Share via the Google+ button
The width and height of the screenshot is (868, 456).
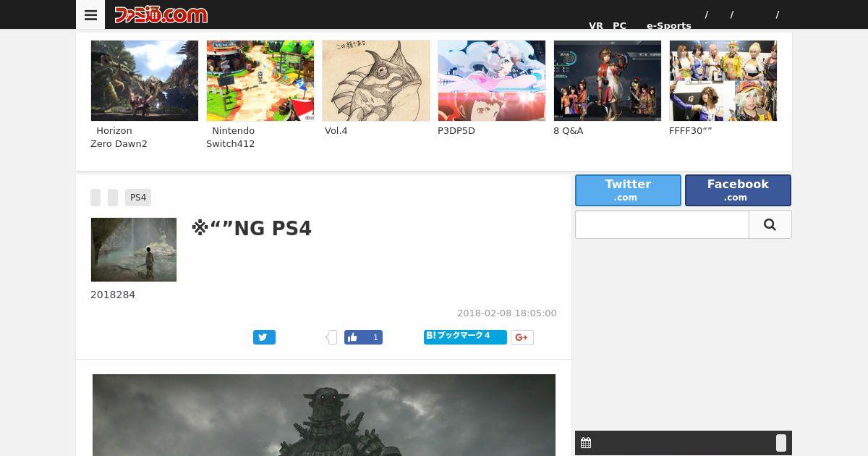coord(522,337)
